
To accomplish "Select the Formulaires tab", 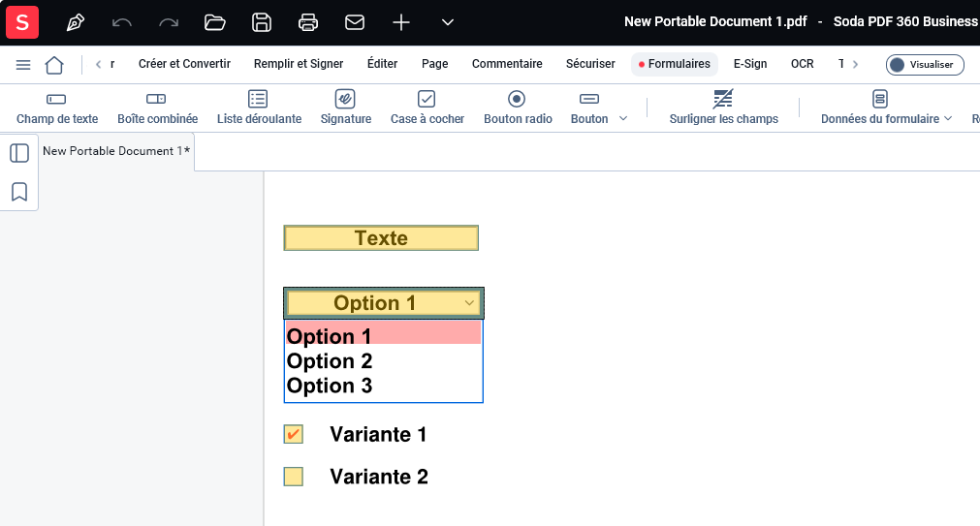I will [675, 64].
